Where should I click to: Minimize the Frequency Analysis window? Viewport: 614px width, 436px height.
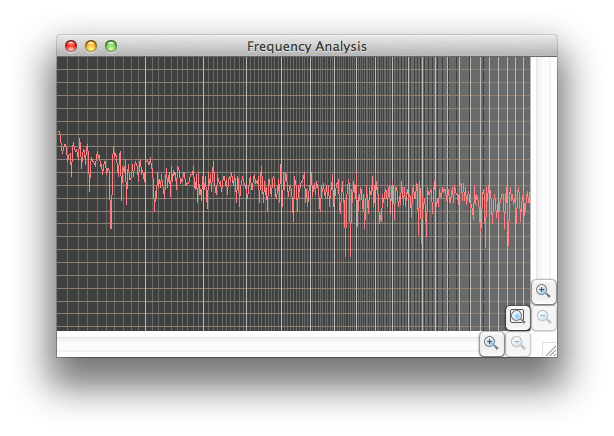[91, 46]
